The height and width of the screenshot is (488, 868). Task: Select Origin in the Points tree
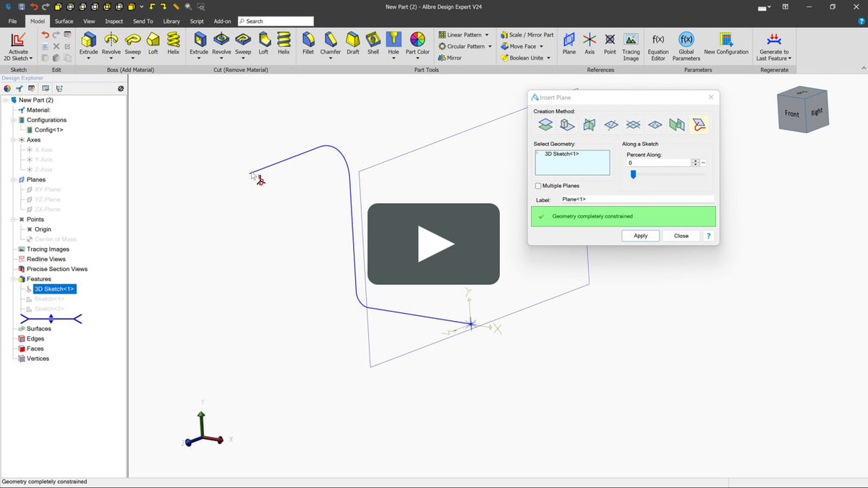[x=43, y=229]
